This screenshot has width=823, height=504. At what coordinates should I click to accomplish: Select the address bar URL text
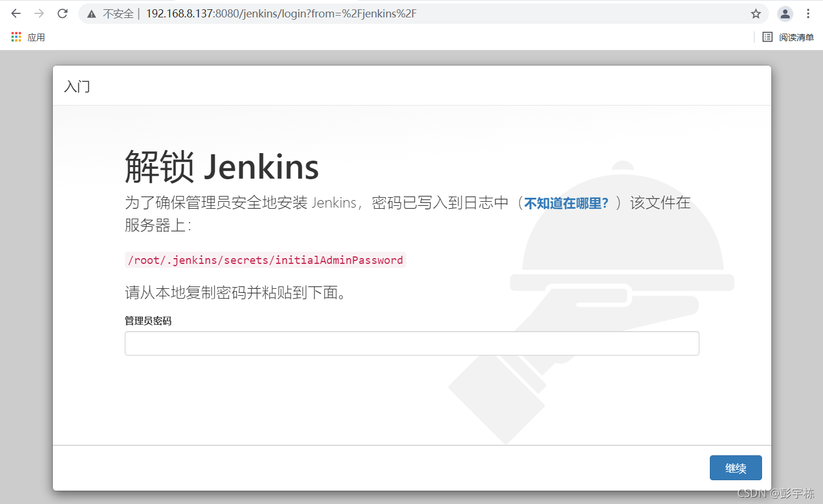281,14
